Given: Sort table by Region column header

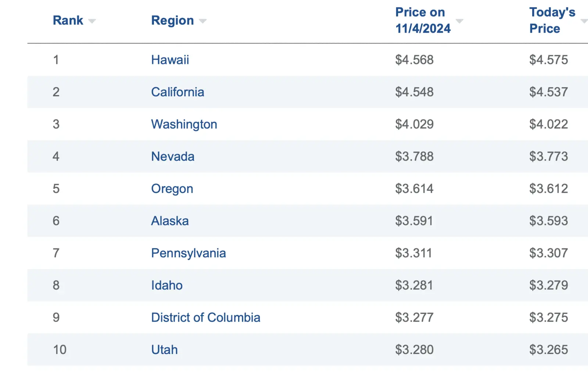Looking at the screenshot, I should point(172,21).
